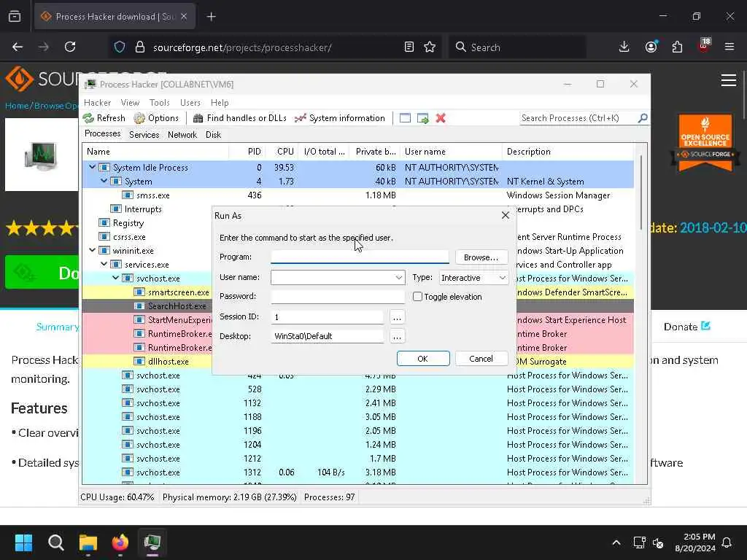Viewport: 747px width, 560px height.
Task: Click the find window and thread icon
Action: coord(422,118)
